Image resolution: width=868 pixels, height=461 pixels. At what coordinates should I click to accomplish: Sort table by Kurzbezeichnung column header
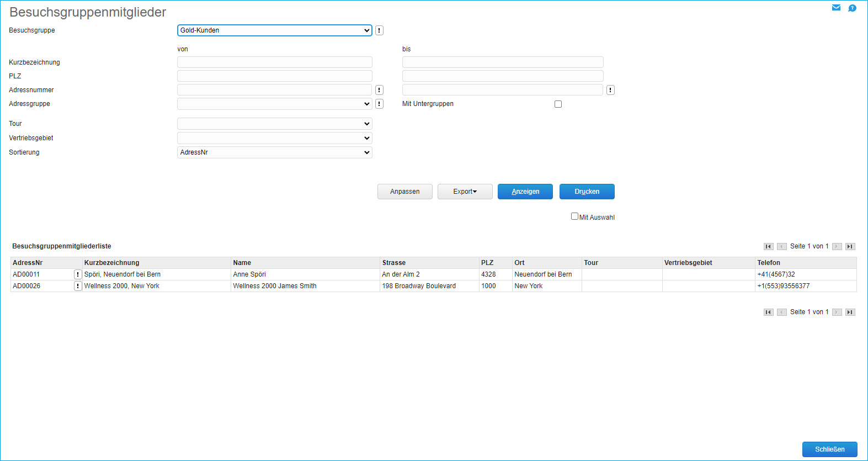111,263
